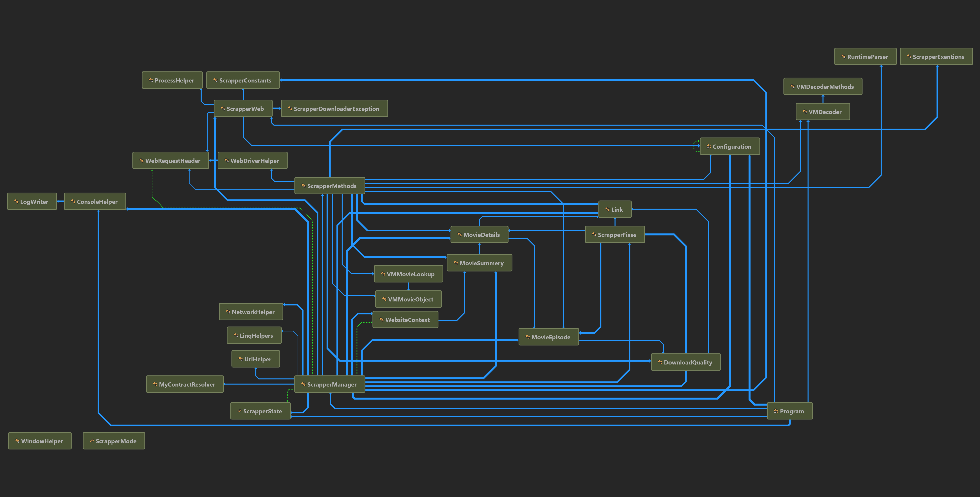Click the class icon on the ScrapperManager node
980x497 pixels.
click(303, 384)
